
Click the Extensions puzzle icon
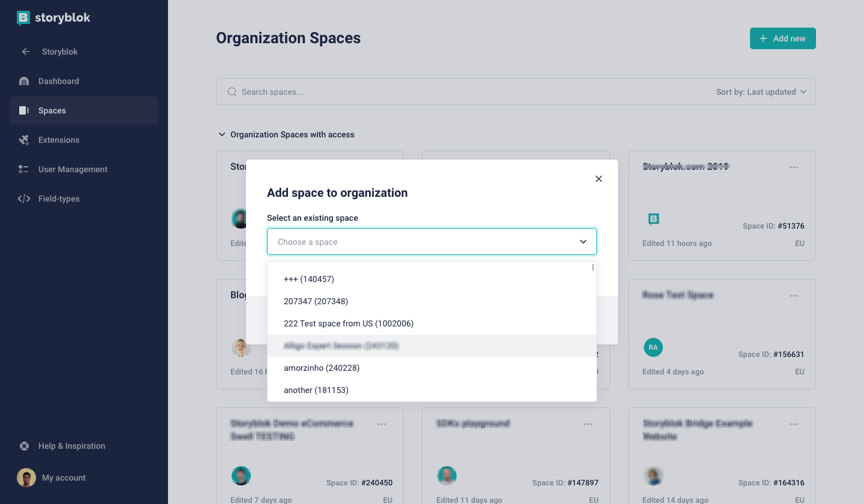pos(24,140)
